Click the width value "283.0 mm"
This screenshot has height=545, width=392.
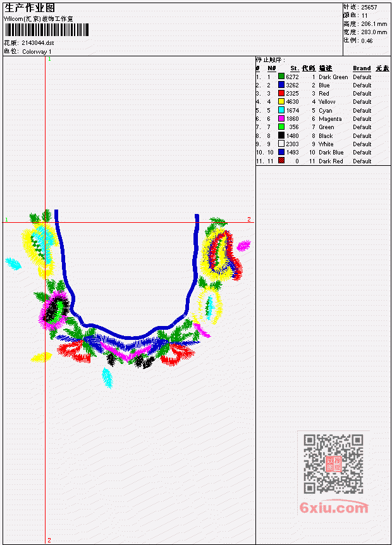pyautogui.click(x=374, y=32)
